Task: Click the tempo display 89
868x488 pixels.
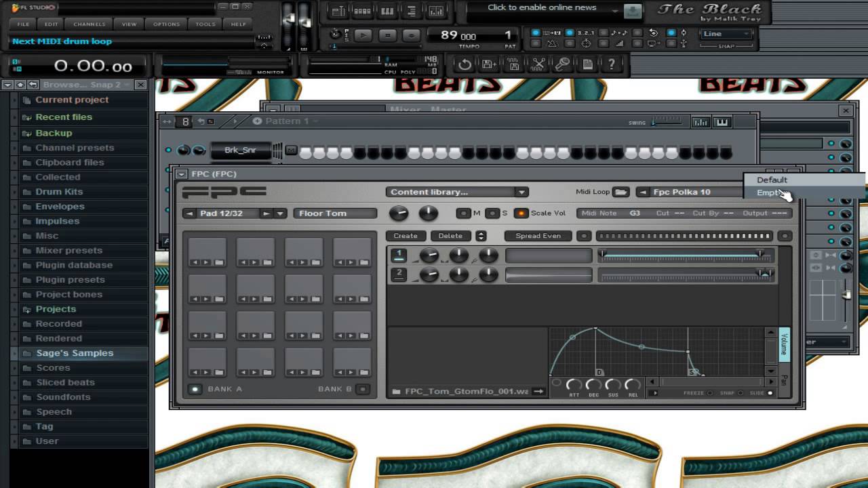Action: [458, 35]
